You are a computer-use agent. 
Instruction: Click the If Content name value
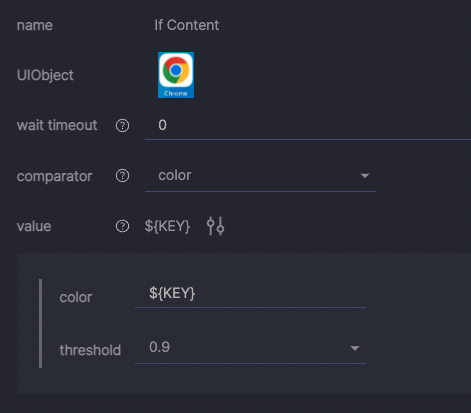tap(186, 25)
